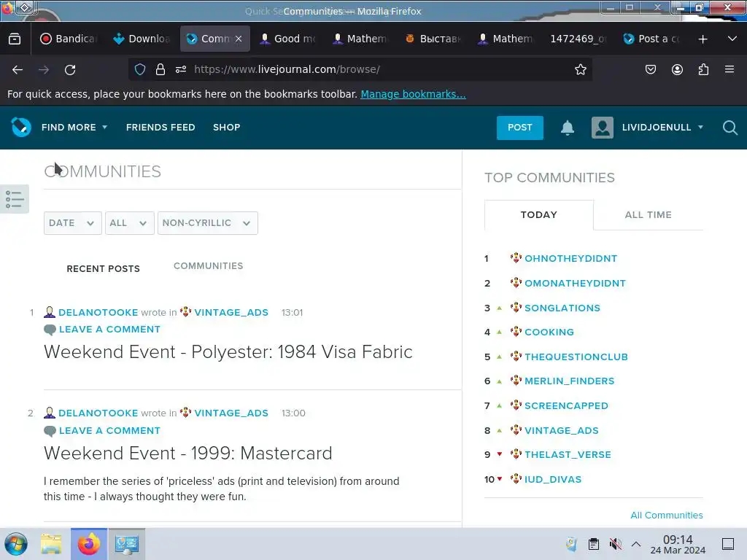
Task: Open the site search magnifier icon
Action: click(x=729, y=128)
